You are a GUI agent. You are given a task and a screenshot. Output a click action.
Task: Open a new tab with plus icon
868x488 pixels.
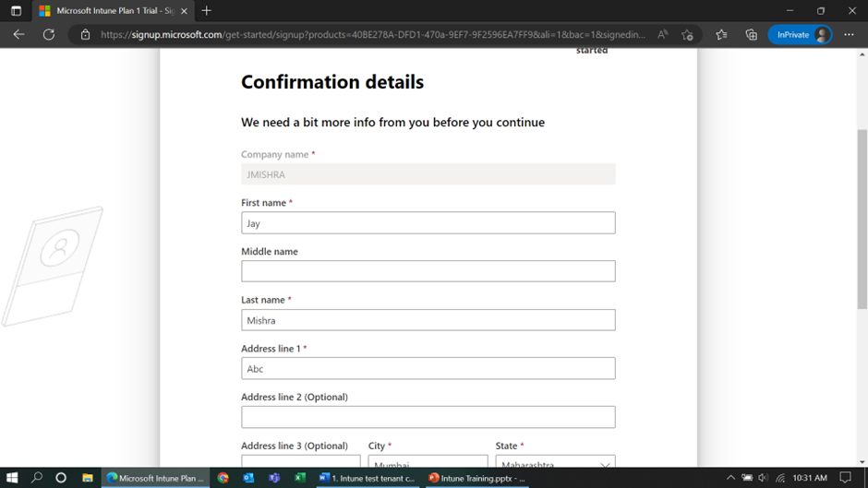[207, 10]
